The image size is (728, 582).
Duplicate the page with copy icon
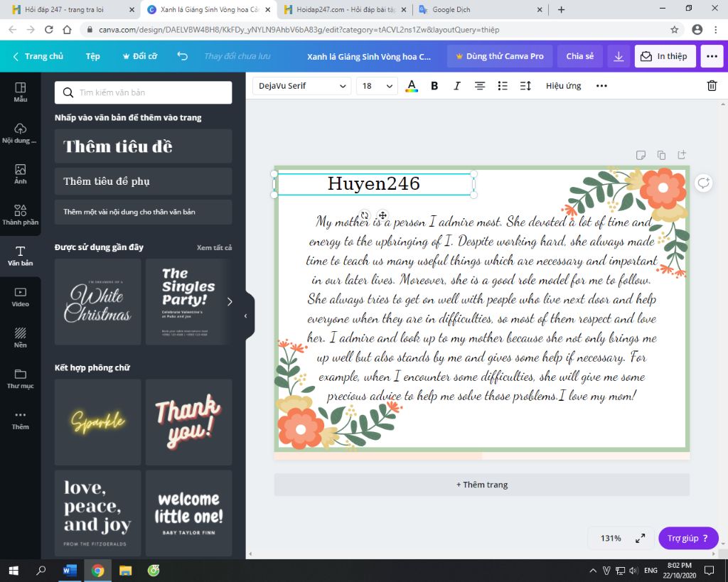pos(661,155)
